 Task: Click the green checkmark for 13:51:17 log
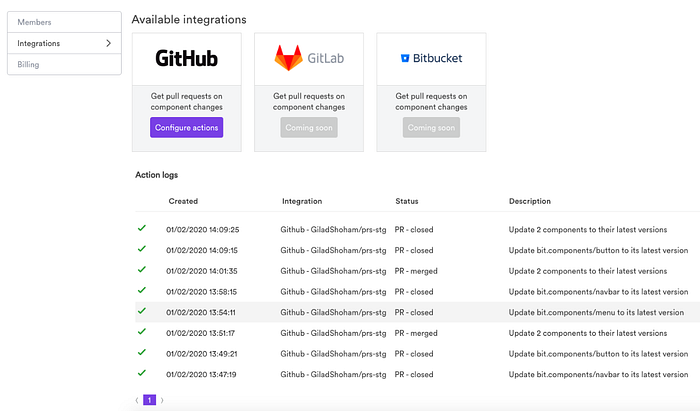click(x=142, y=332)
